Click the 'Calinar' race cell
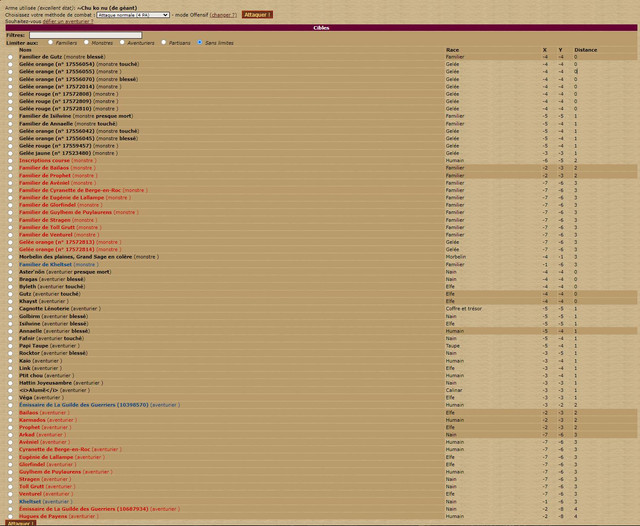640x526 pixels. tap(454, 390)
